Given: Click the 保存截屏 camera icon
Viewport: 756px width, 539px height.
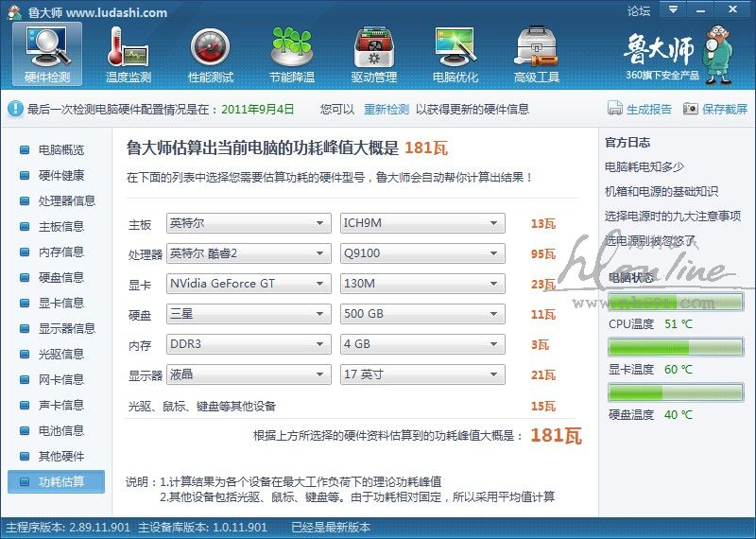Looking at the screenshot, I should (691, 109).
